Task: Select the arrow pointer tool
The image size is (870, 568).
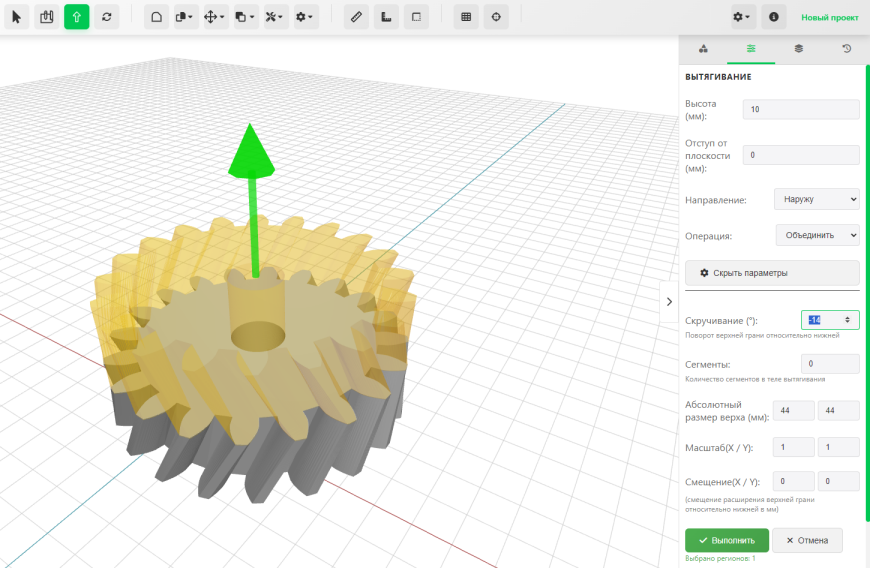Action: coord(17,17)
